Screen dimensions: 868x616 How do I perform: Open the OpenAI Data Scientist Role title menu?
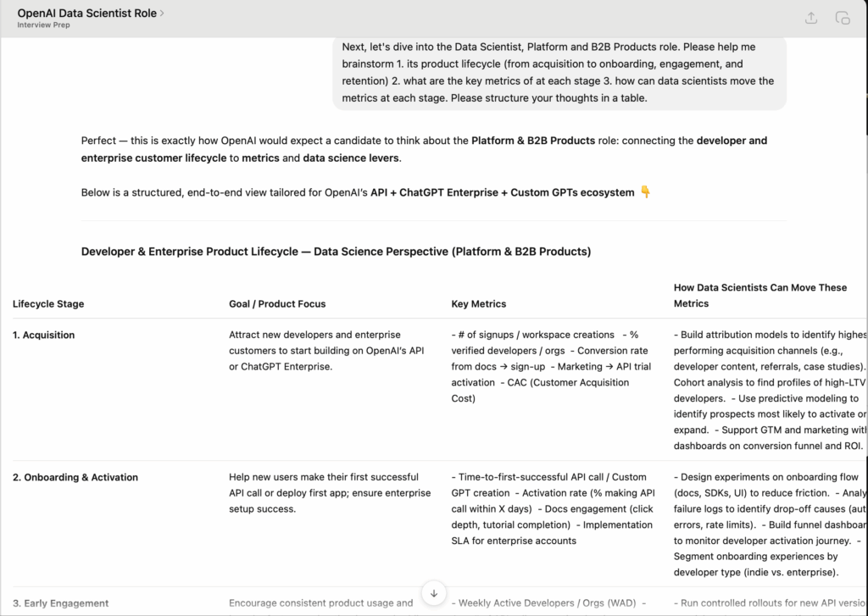[x=87, y=14]
